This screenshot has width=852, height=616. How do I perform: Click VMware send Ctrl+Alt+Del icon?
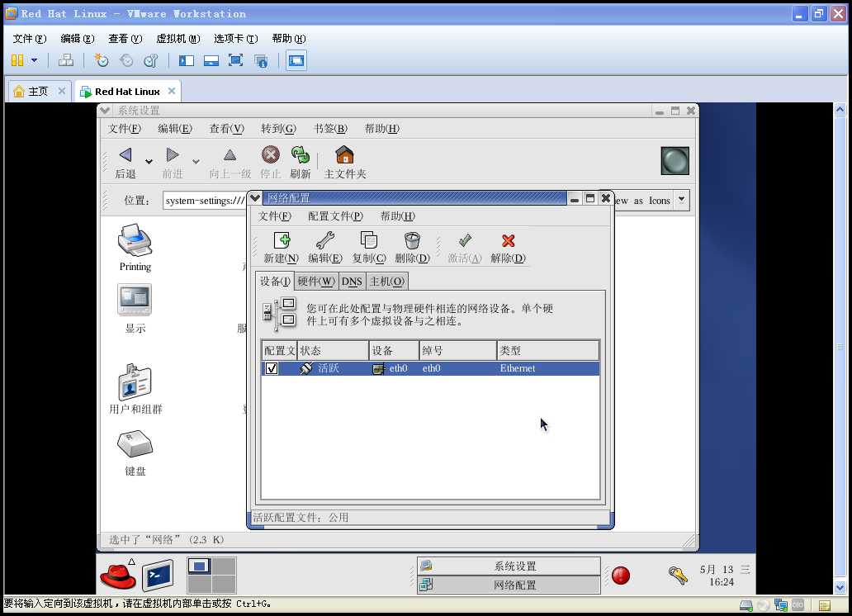coord(66,60)
